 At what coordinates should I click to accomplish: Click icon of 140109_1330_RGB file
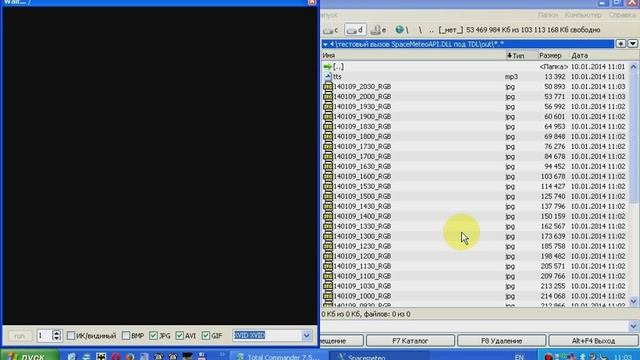pos(328,226)
